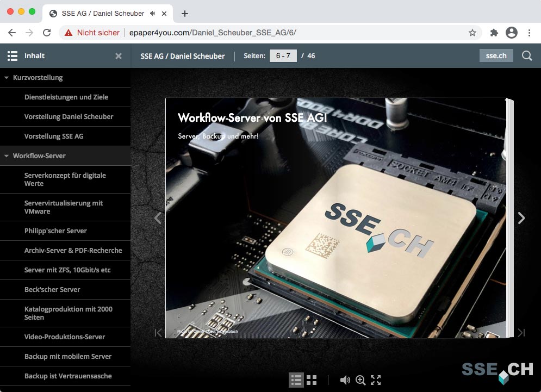
Task: Go to the previous page arrow
Action: click(158, 218)
